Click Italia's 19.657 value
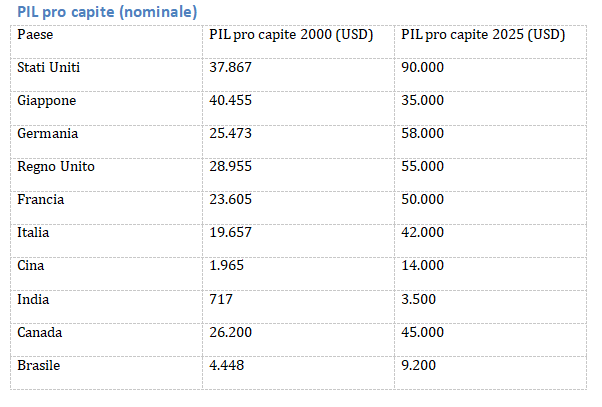This screenshot has height=407, width=602. tap(231, 232)
